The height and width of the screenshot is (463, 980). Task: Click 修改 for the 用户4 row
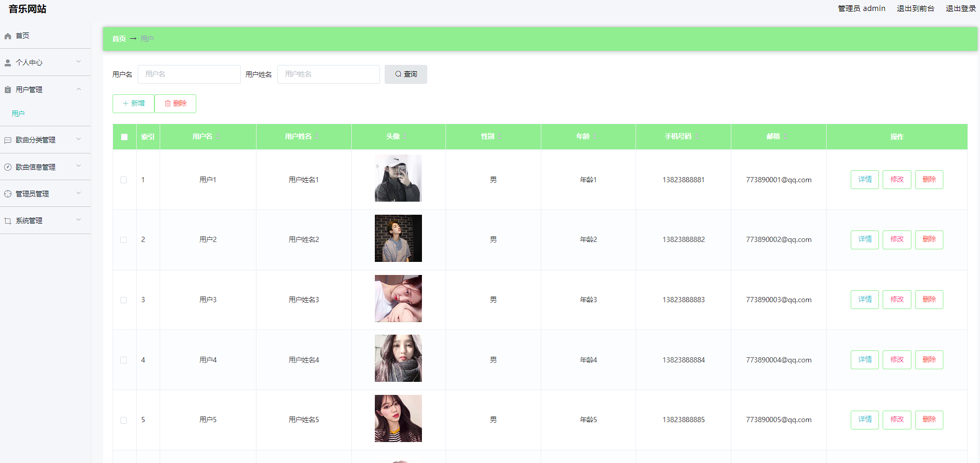[897, 360]
